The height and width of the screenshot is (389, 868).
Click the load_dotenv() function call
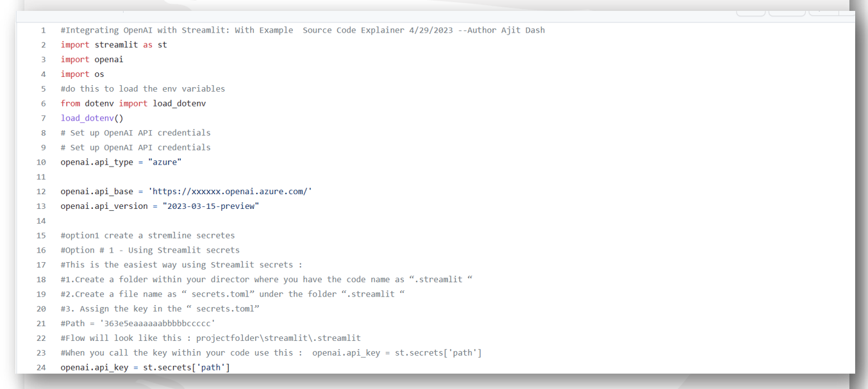pos(92,118)
